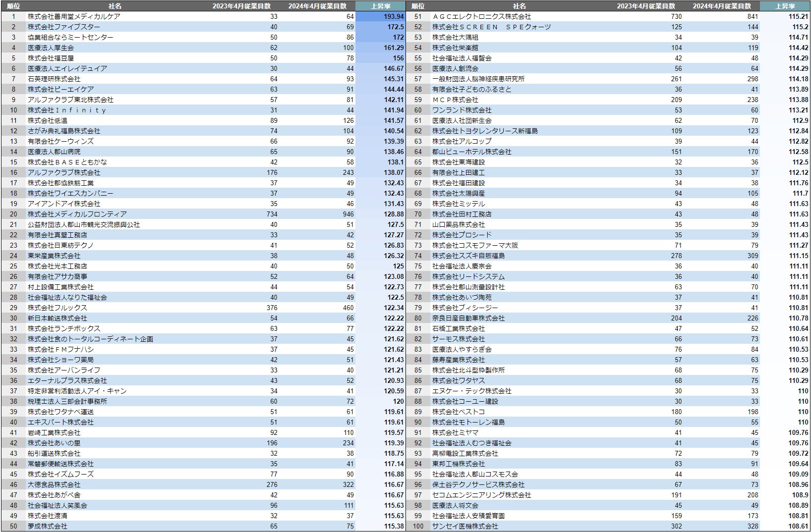Click アルファクラブ東北株式会社 entry

[x=70, y=100]
